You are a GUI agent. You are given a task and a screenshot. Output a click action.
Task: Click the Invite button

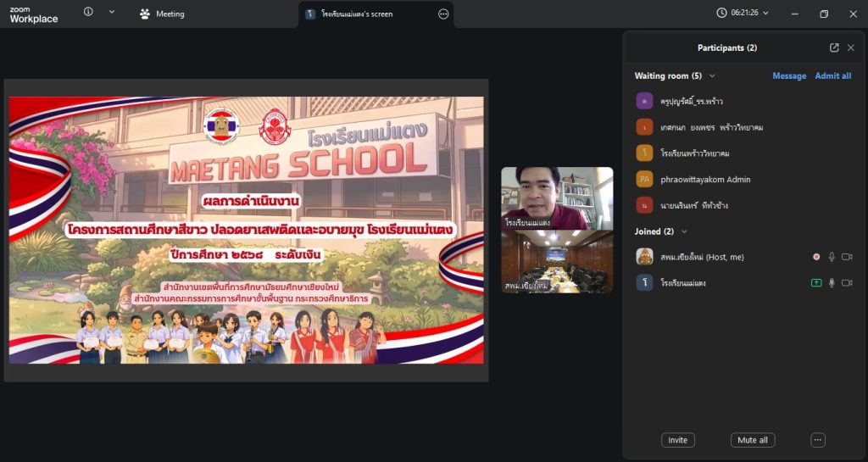[x=677, y=440]
